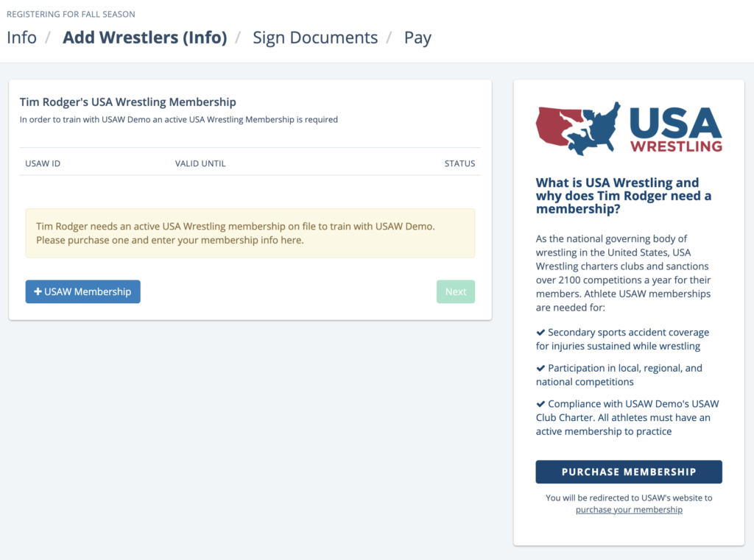
Task: Click the What is USA Wrestling heading
Action: [624, 196]
